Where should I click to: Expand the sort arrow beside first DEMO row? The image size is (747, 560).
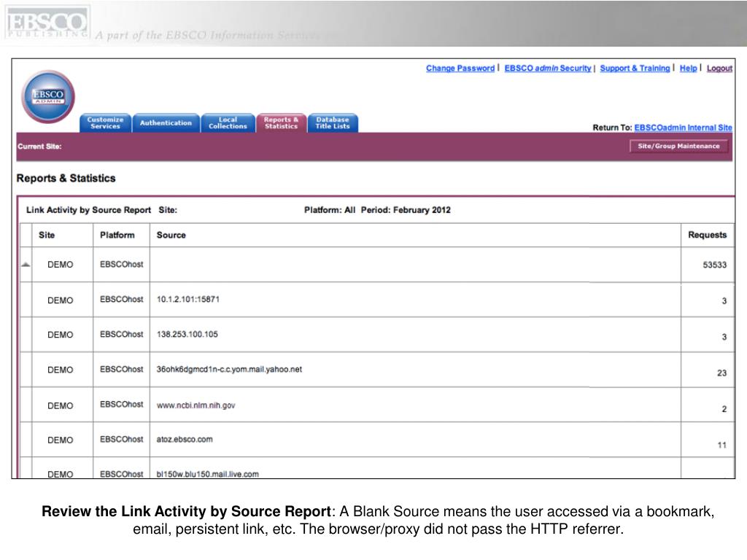26,265
